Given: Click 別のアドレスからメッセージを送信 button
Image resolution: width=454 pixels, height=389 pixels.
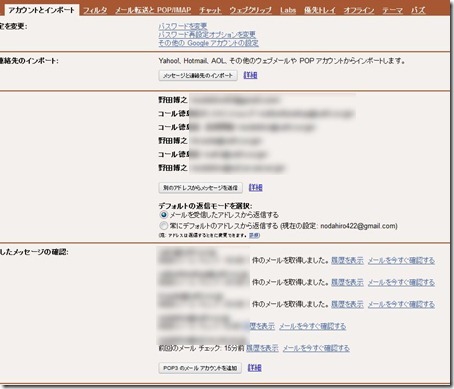Looking at the screenshot, I should tap(200, 188).
